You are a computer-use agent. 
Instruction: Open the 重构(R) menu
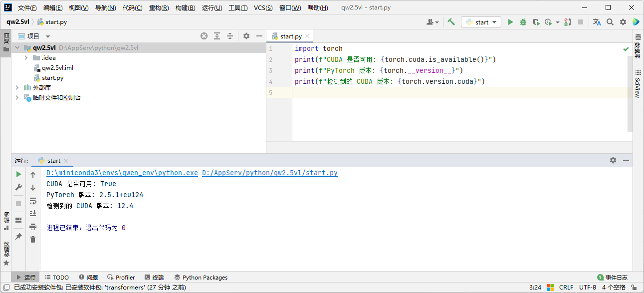coord(159,8)
